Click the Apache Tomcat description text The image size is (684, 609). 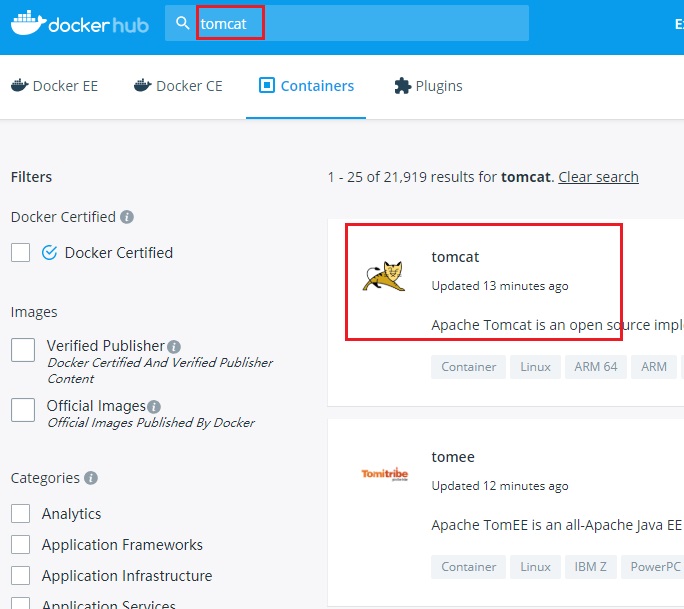557,325
